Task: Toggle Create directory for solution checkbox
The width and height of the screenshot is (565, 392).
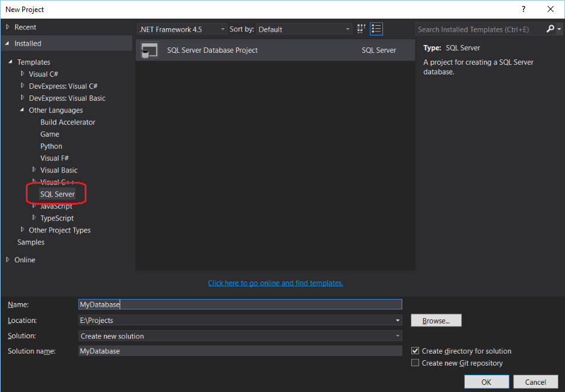Action: tap(415, 351)
